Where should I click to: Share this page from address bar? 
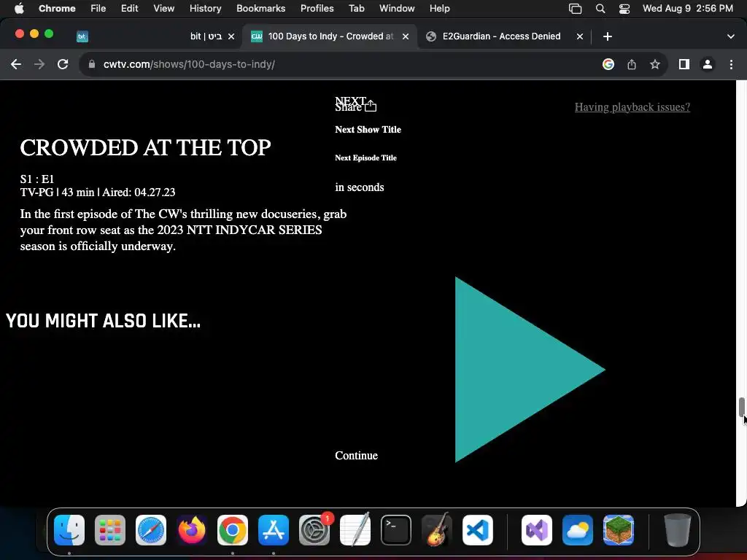[x=632, y=64]
